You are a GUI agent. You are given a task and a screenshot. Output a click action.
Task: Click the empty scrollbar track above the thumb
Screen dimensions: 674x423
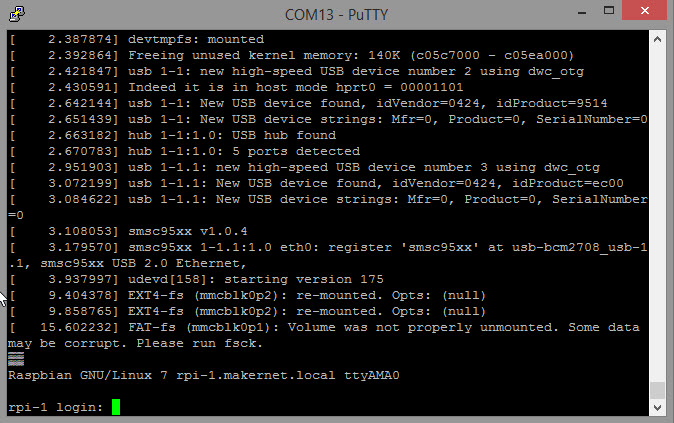(x=657, y=214)
